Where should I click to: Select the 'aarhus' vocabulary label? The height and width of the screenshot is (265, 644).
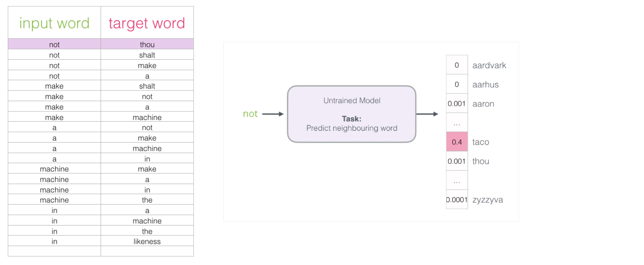(485, 85)
